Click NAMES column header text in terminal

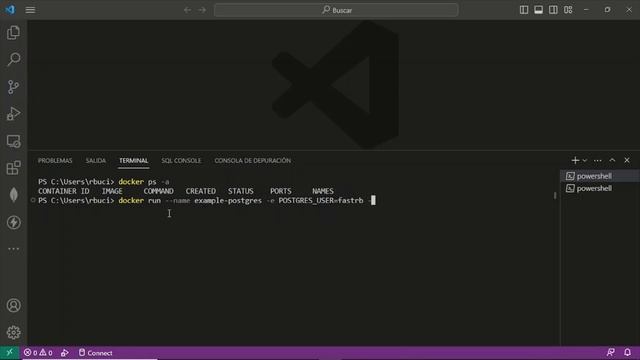coord(323,191)
